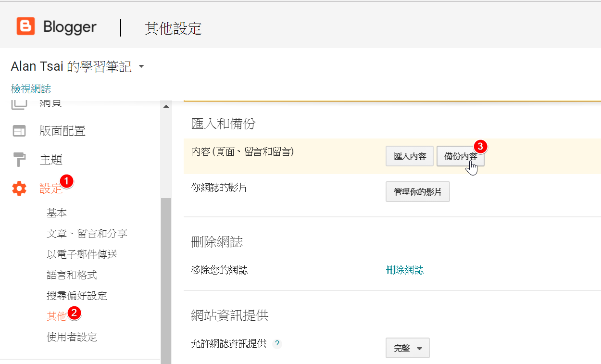601x364 pixels.
Task: Open 搜尋偏好設定 settings
Action: 77,296
